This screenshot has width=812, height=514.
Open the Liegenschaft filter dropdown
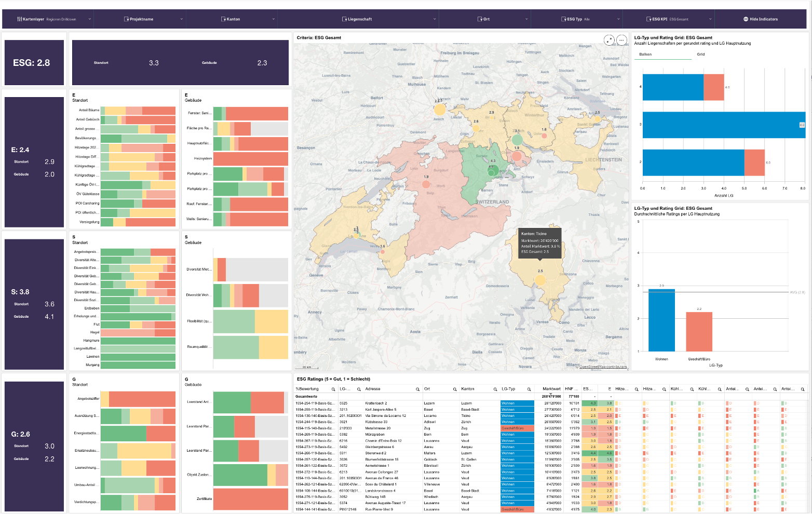pyautogui.click(x=358, y=19)
